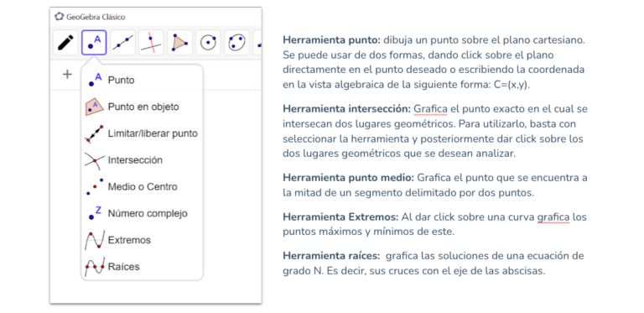Select the Line through two points tool

(122, 42)
